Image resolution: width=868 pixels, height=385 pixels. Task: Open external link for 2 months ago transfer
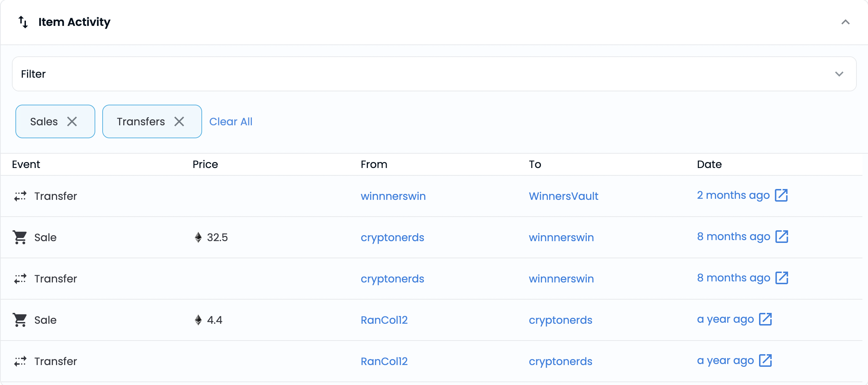781,195
